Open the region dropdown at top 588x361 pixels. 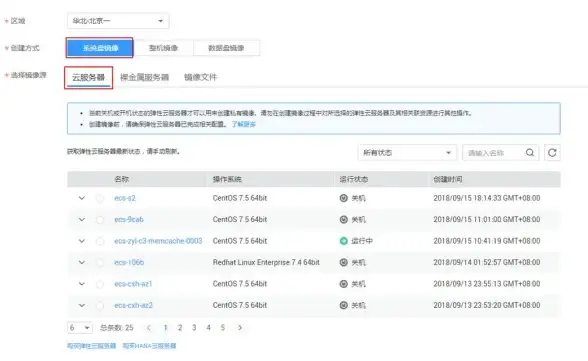pos(118,21)
